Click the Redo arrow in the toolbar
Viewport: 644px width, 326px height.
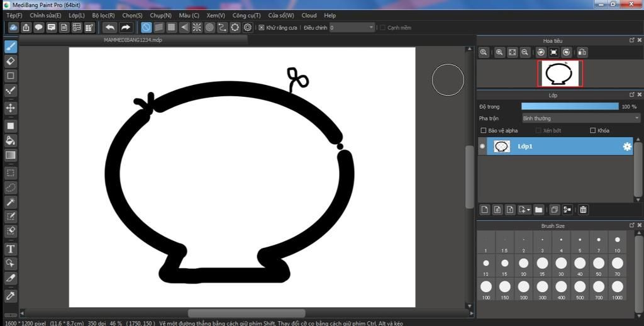pyautogui.click(x=126, y=28)
